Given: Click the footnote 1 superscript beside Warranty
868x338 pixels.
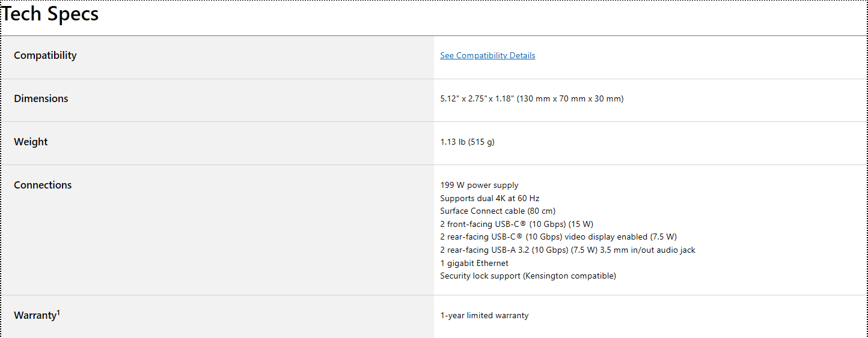Looking at the screenshot, I should (58, 313).
